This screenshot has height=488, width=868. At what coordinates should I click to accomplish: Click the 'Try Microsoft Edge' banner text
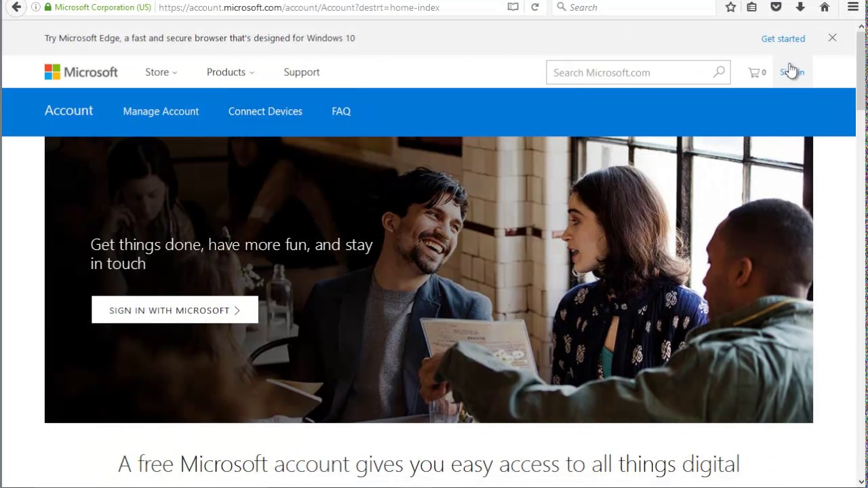click(x=199, y=38)
